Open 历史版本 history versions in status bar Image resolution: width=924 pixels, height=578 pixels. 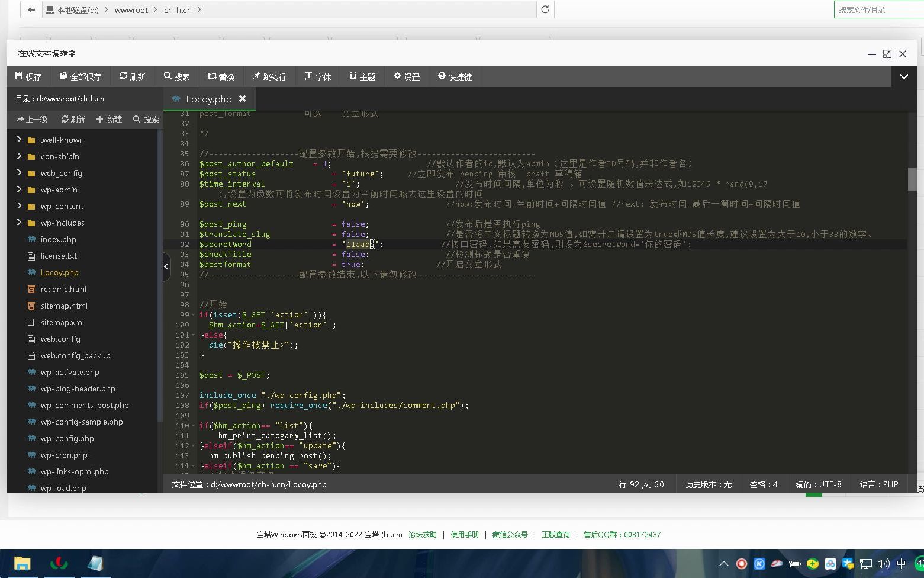[709, 484]
